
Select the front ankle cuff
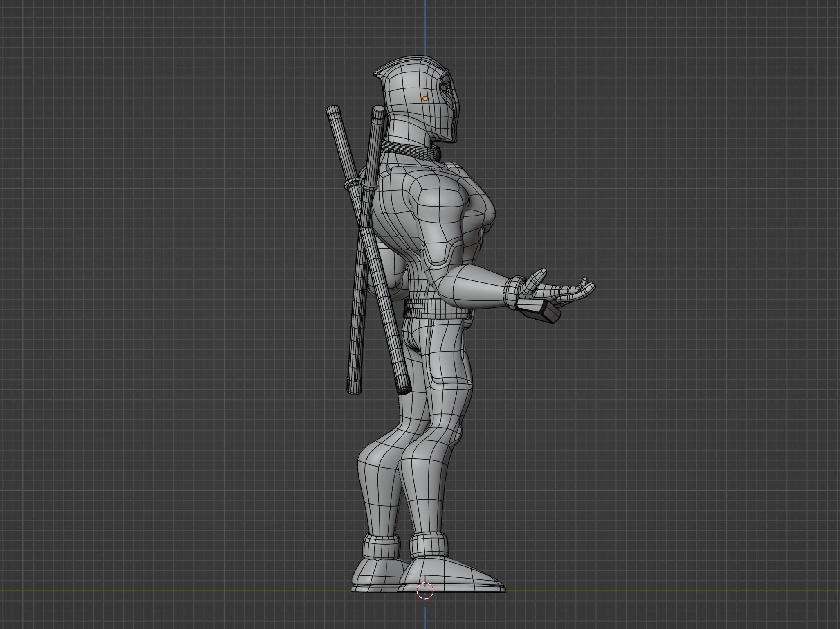[428, 546]
